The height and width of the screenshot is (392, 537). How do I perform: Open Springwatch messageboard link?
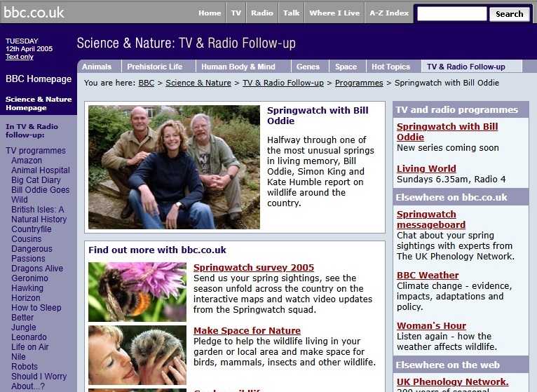point(431,219)
